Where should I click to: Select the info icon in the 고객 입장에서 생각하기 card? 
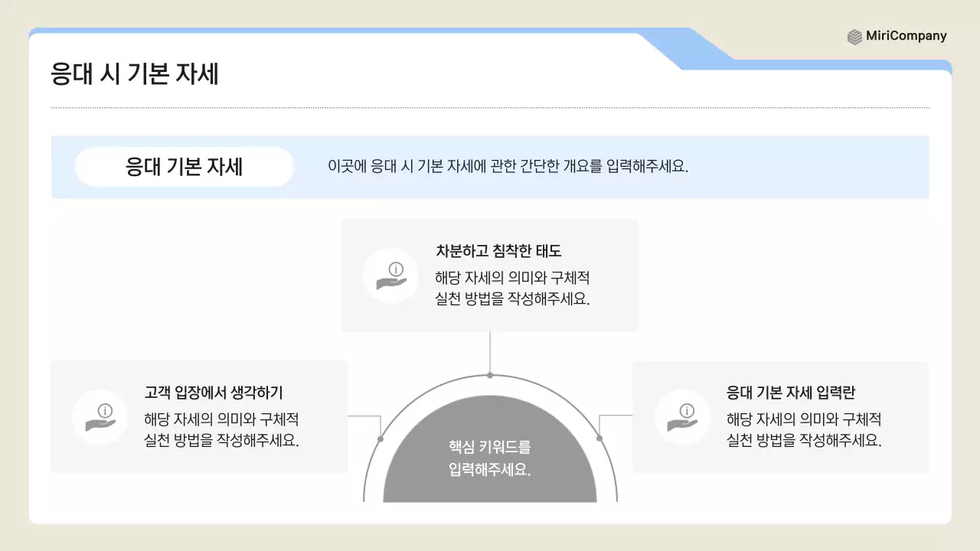[x=100, y=417]
